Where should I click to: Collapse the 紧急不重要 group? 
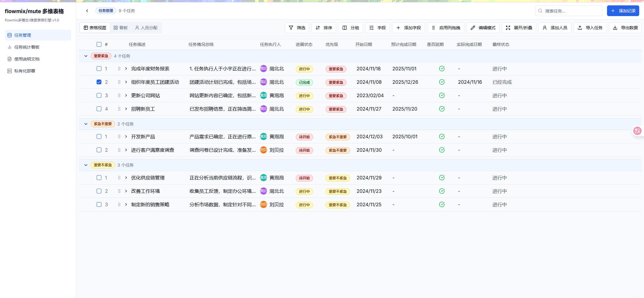pyautogui.click(x=86, y=124)
